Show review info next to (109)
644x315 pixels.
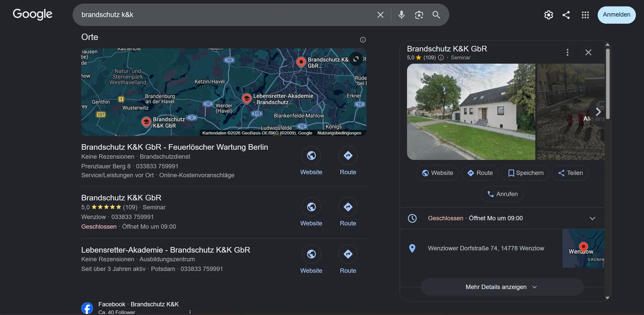[x=441, y=58]
